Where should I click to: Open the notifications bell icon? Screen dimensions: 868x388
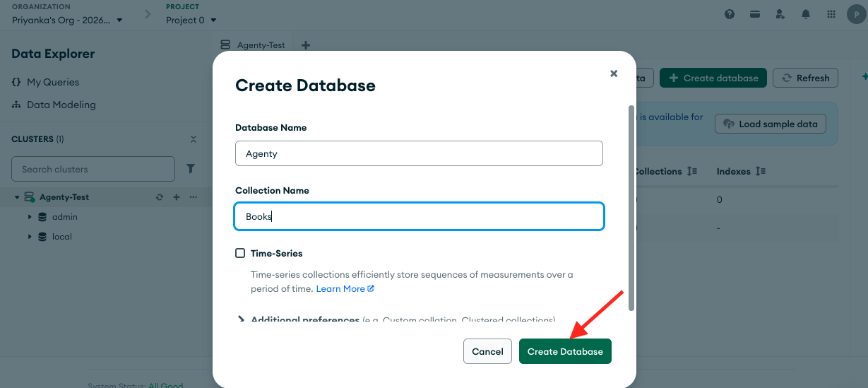pos(805,14)
